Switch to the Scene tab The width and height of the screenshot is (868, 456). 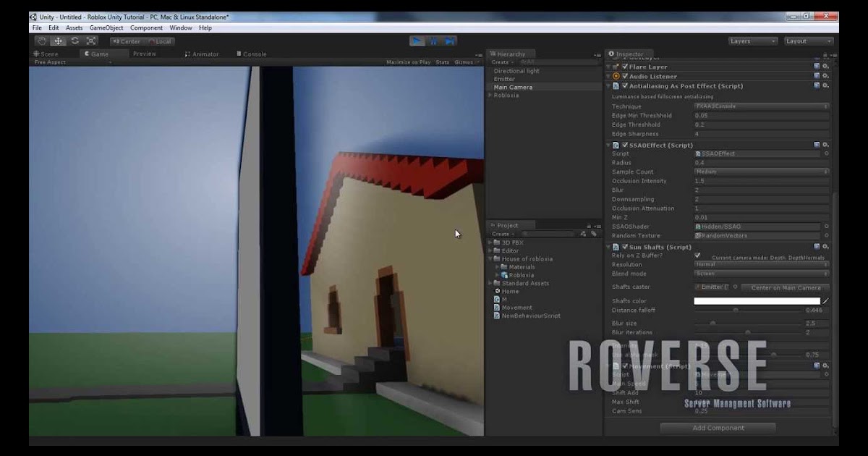point(46,54)
